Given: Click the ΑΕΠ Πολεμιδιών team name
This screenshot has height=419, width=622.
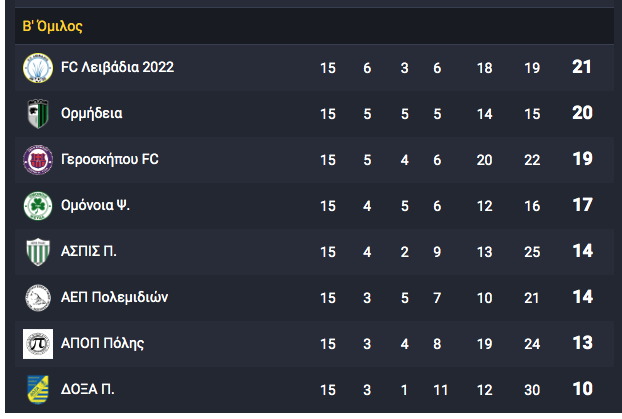Looking at the screenshot, I should tap(114, 297).
